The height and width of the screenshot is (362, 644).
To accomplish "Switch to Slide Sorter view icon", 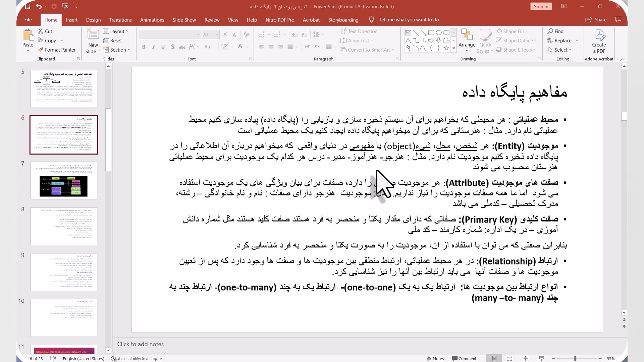I will pyautogui.click(x=509, y=358).
